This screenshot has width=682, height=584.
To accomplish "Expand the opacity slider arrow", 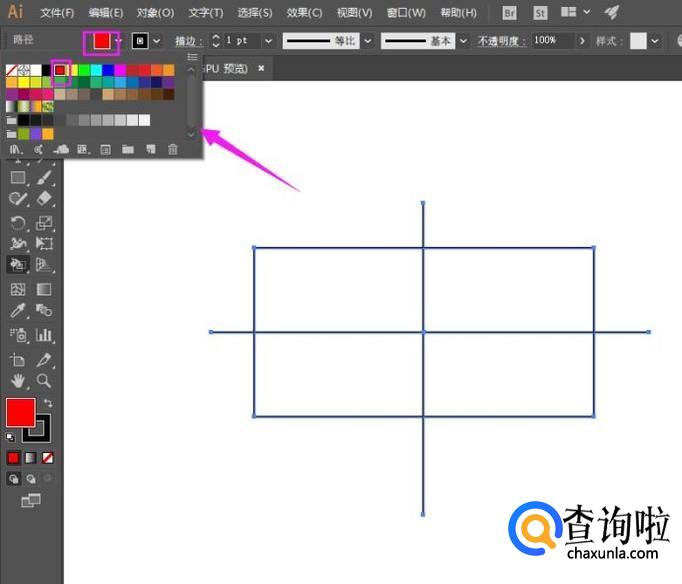I will (582, 41).
